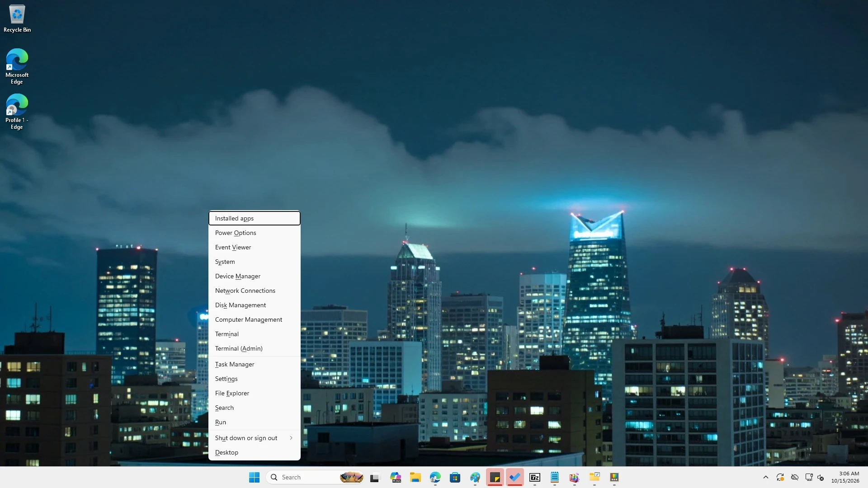Open the Microsoft Store taskbar icon
This screenshot has height=488, width=868.
[x=455, y=477]
